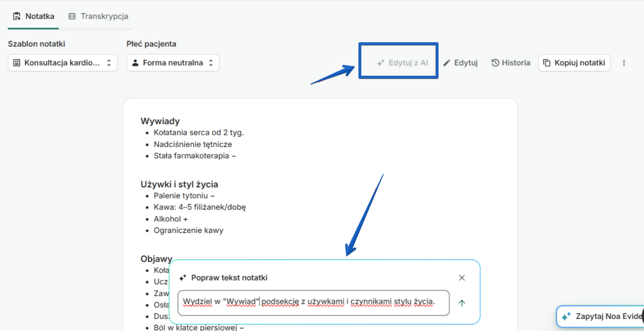Click the Edytuj z AI button
644x331 pixels.
tap(403, 63)
